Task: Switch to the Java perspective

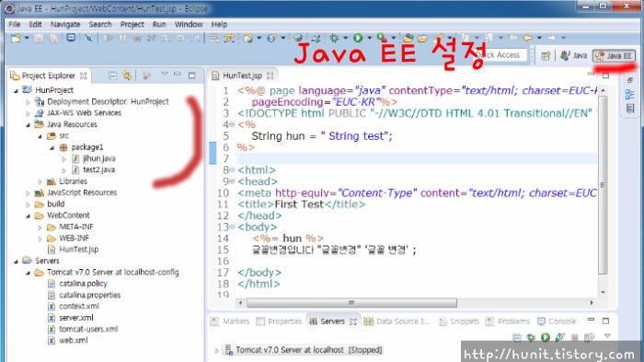Action: pos(574,55)
